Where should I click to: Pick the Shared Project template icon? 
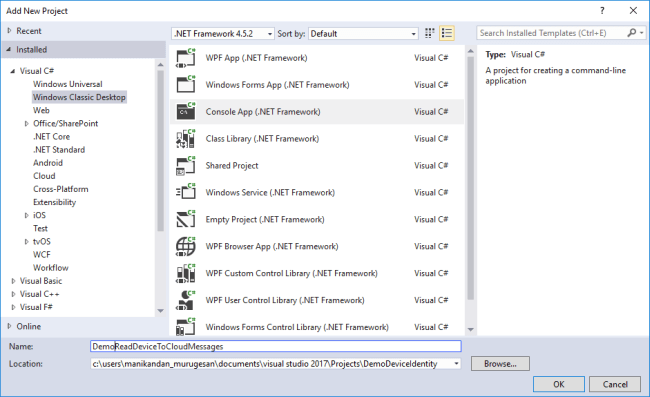pos(185,165)
